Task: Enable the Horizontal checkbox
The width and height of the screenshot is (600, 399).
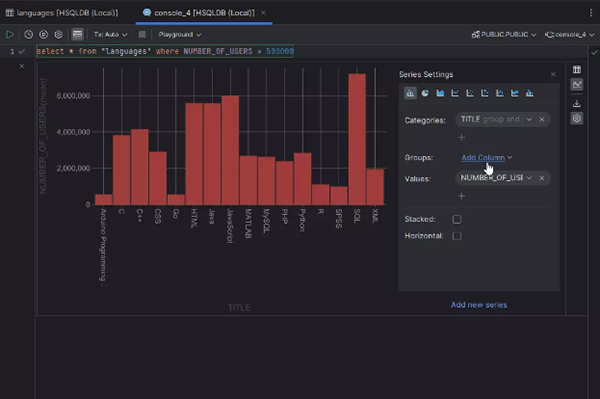Action: pos(457,236)
